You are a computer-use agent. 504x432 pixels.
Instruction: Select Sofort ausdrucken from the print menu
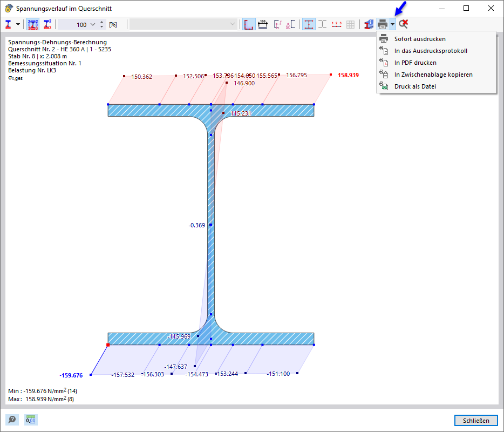click(436, 39)
